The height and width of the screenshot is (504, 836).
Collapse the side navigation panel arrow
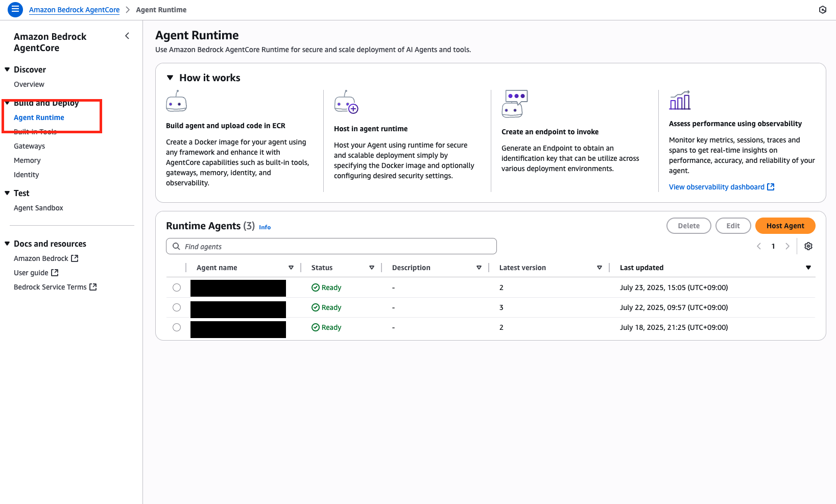[127, 36]
